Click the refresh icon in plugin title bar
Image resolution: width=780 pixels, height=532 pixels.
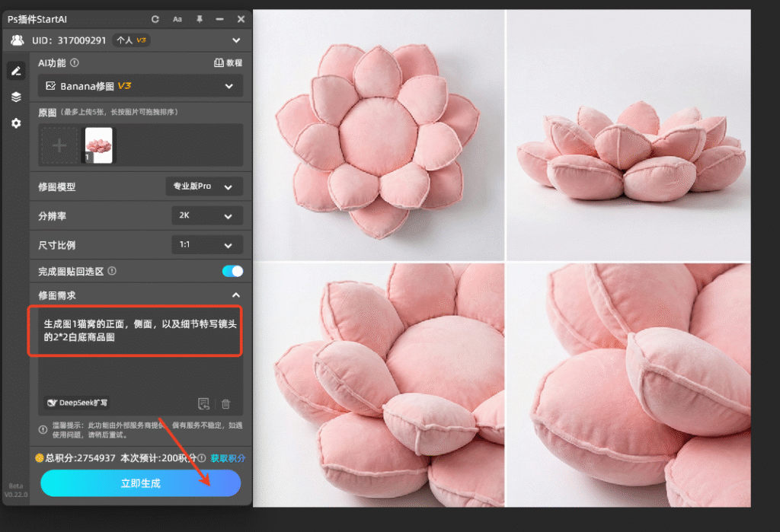(155, 19)
